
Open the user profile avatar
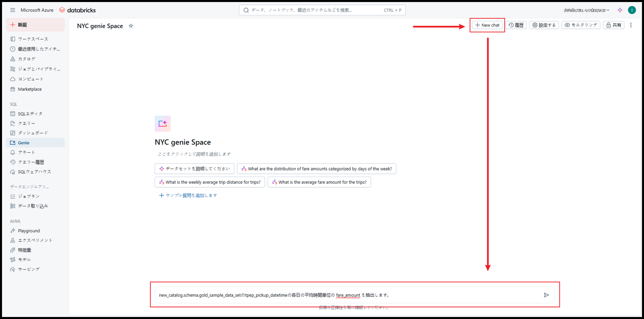coord(632,10)
